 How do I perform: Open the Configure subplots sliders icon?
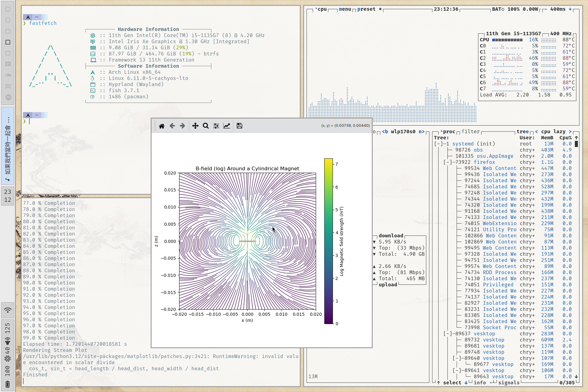[216, 126]
